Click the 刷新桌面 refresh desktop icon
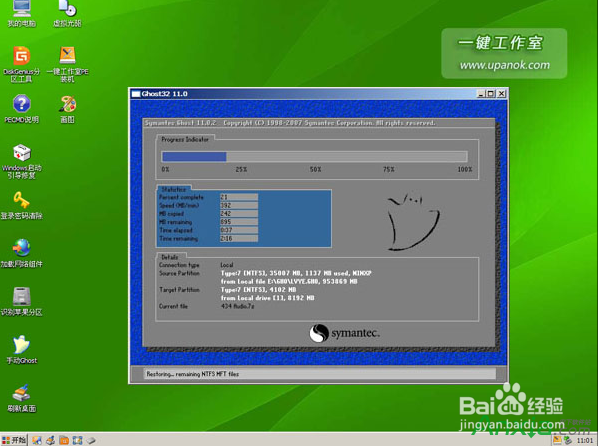 21,398
